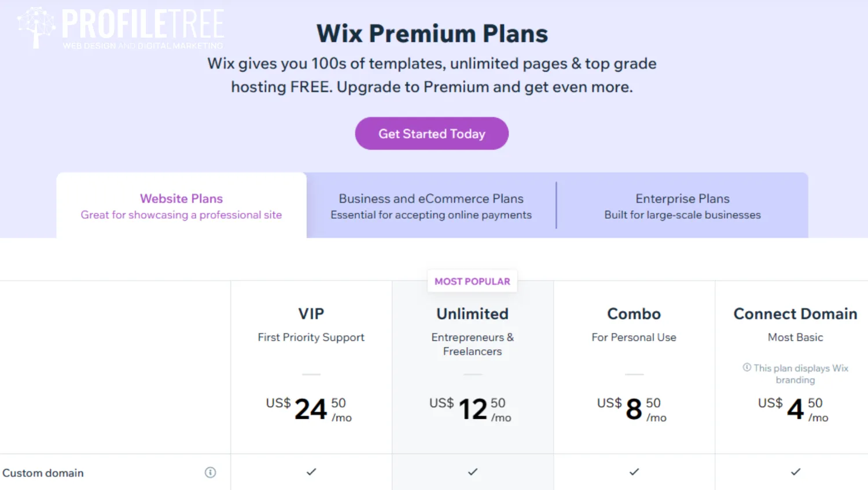The image size is (868, 490).
Task: Click the US$ 24.50 VIP price
Action: click(x=308, y=409)
